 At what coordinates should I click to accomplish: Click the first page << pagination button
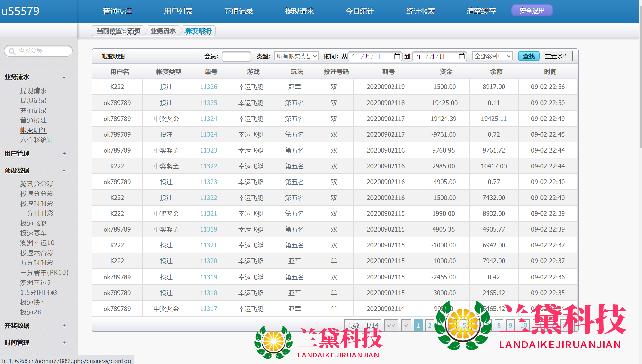coord(391,325)
